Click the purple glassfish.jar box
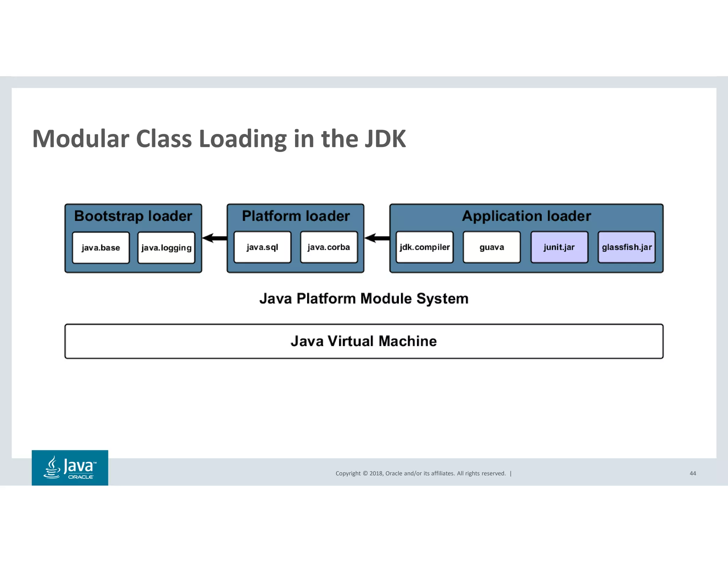728x562 pixels. click(x=626, y=247)
